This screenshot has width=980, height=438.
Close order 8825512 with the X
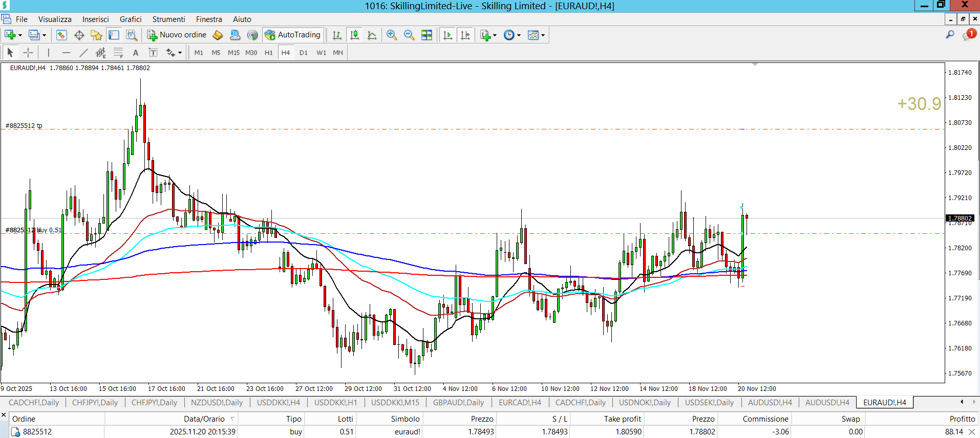pos(972,432)
